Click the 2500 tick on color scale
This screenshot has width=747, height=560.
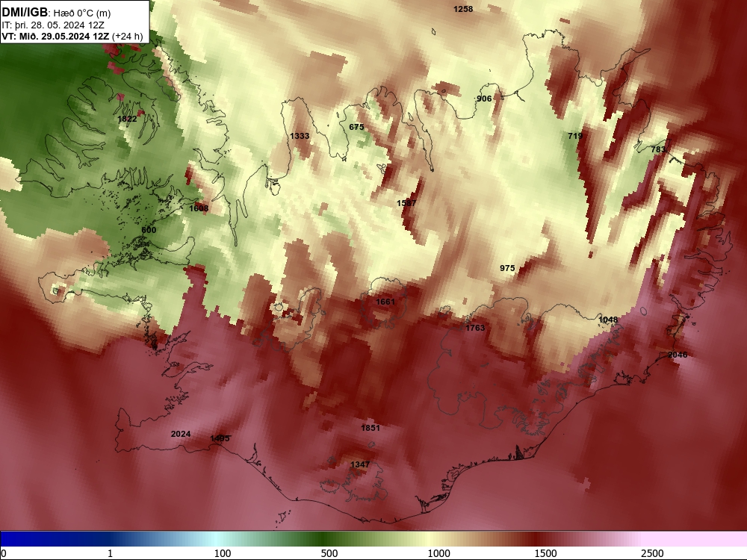click(652, 553)
